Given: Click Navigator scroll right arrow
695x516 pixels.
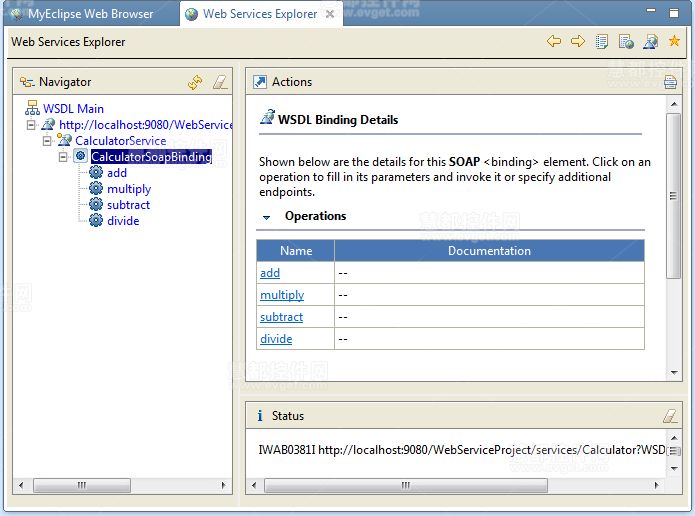Looking at the screenshot, I should point(223,485).
